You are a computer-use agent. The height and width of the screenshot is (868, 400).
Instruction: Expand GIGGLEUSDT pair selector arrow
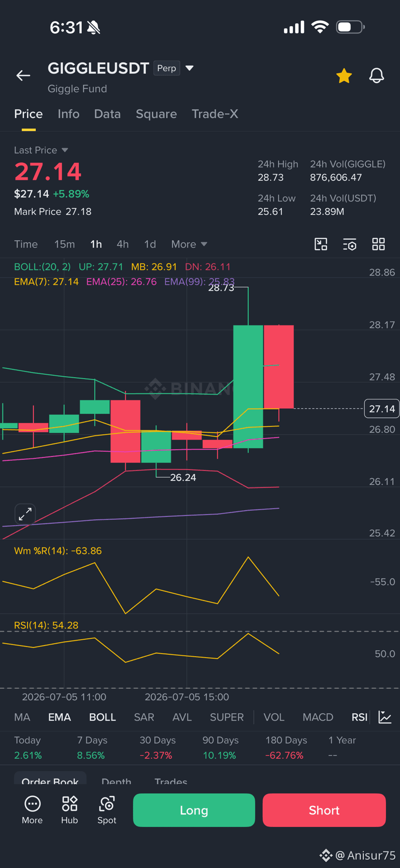(189, 68)
